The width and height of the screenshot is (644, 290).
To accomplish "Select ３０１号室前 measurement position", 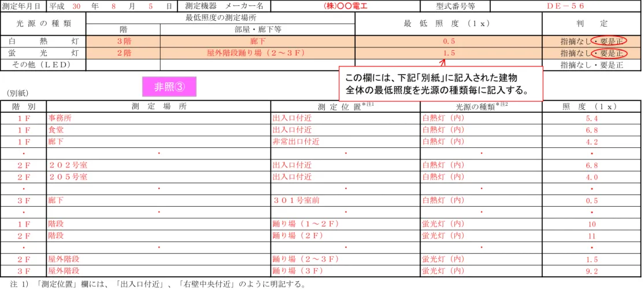I will pos(296,200).
